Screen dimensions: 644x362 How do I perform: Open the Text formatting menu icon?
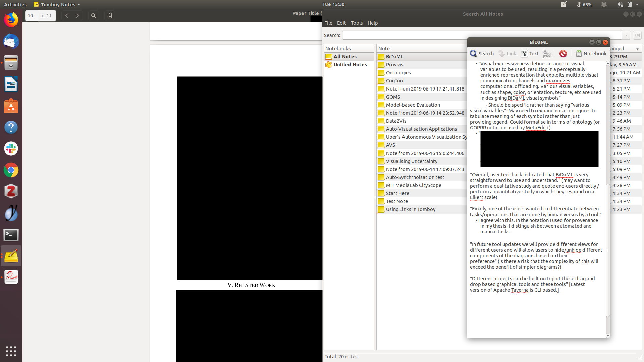click(x=524, y=54)
